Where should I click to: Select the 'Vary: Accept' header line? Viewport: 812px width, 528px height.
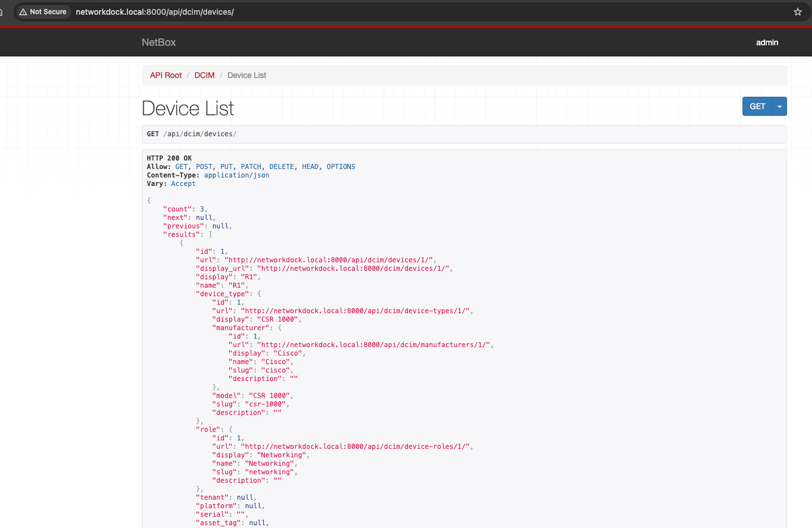[171, 184]
